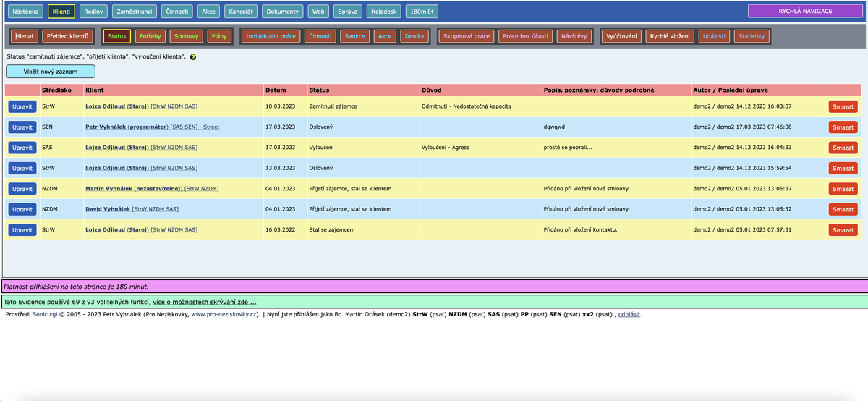This screenshot has height=401, width=868.
Task: Delete the Vyloučení - Agrese record
Action: (843, 148)
